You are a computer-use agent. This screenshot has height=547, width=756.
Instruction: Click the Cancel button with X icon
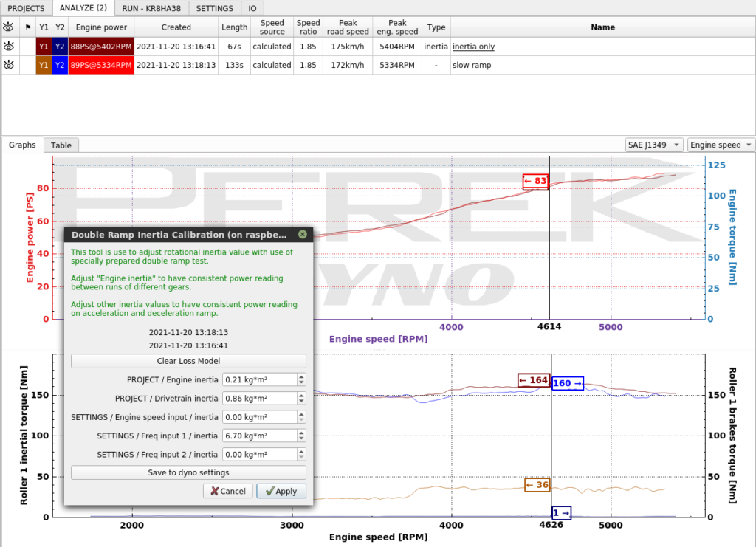[x=228, y=491]
